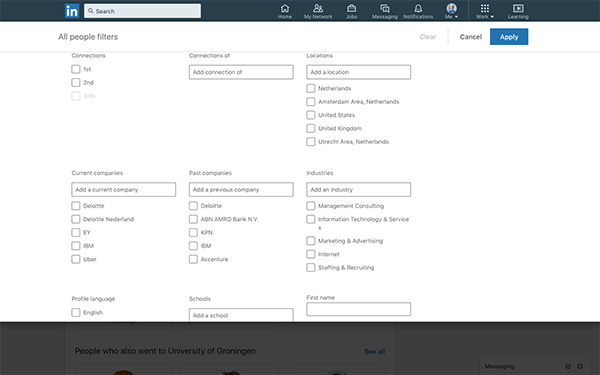This screenshot has height=375, width=600.
Task: Click Add a current company field
Action: point(124,189)
